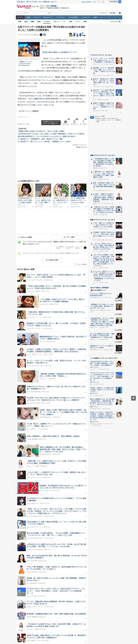Click the うーん reaction on first comment

click(80, 248)
